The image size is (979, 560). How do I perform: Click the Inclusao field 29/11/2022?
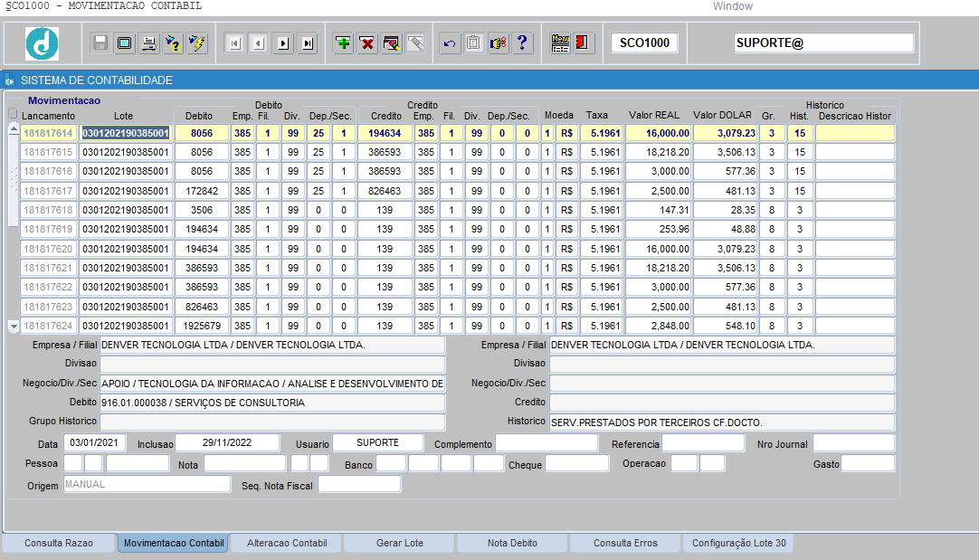[x=227, y=442]
